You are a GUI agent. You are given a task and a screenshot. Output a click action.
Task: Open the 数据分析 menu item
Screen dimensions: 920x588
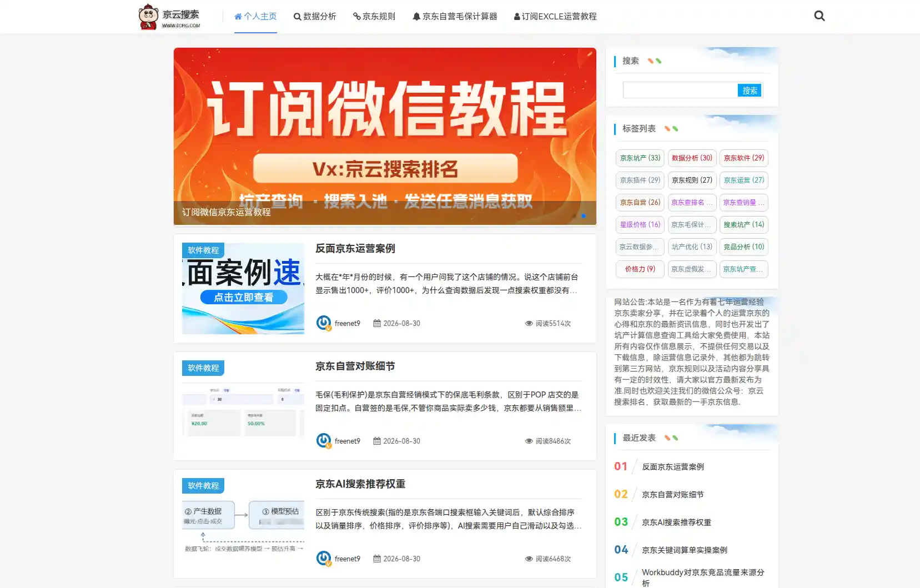315,17
